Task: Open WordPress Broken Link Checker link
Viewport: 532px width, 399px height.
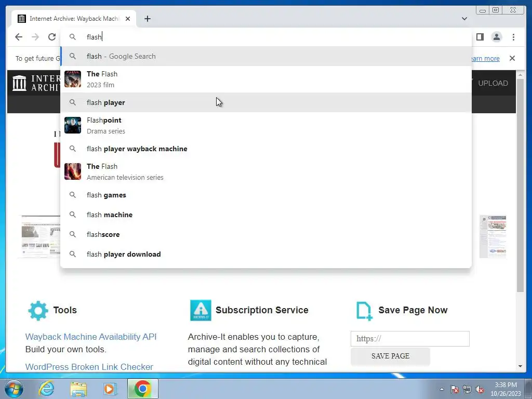Action: 89,367
